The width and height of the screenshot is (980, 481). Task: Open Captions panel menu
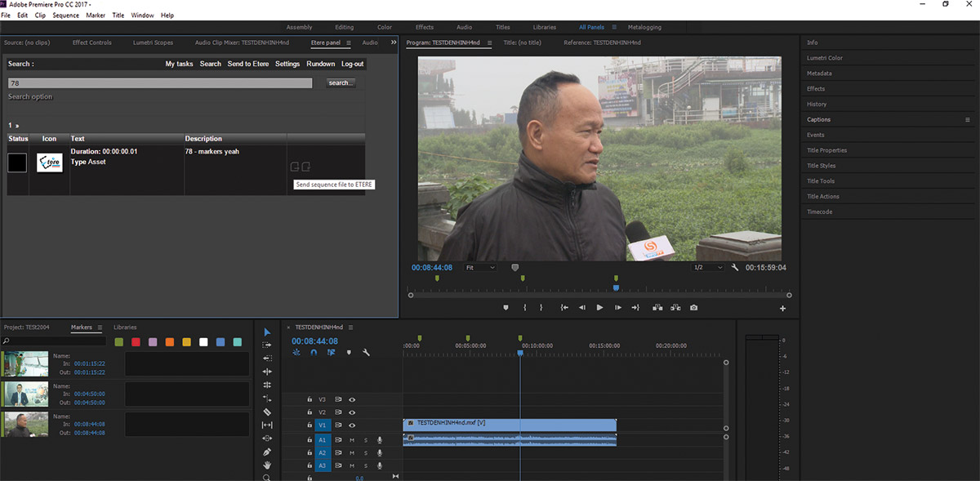point(968,119)
